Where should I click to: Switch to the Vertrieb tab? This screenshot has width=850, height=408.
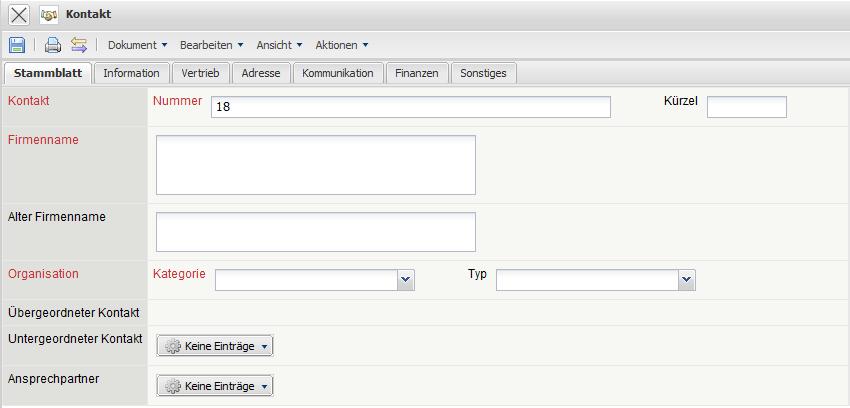click(x=201, y=73)
